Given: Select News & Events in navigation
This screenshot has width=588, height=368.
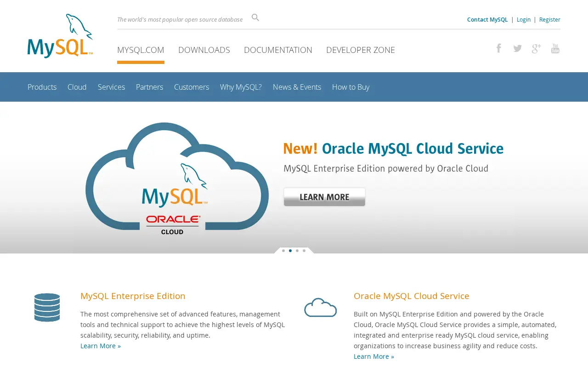Looking at the screenshot, I should [297, 87].
